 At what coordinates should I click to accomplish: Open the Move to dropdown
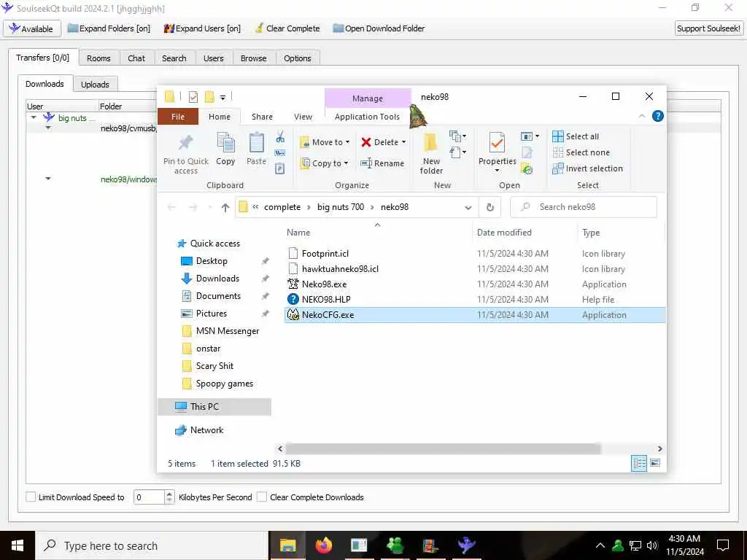click(325, 142)
